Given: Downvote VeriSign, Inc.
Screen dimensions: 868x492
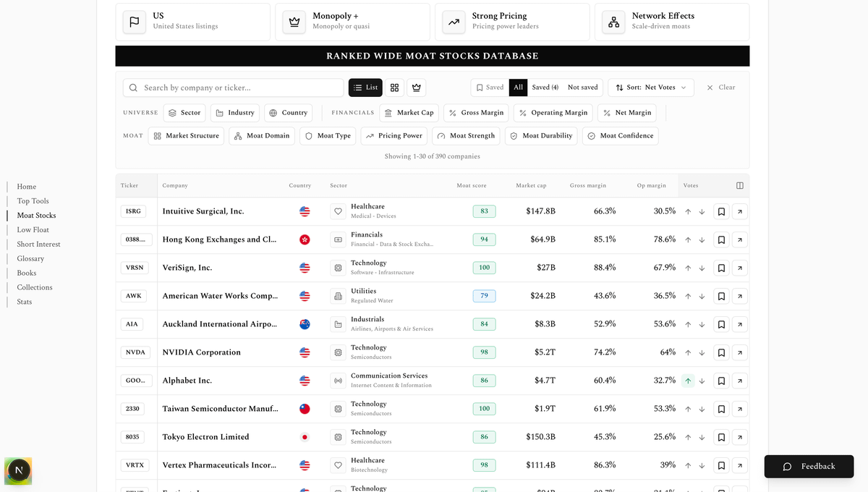Looking at the screenshot, I should coord(702,268).
